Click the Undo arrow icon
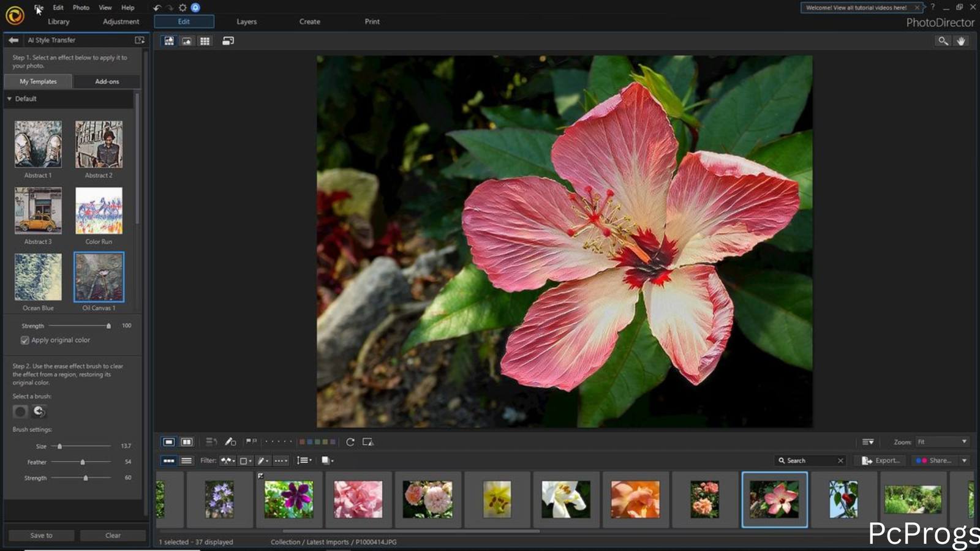980x551 pixels. tap(157, 8)
